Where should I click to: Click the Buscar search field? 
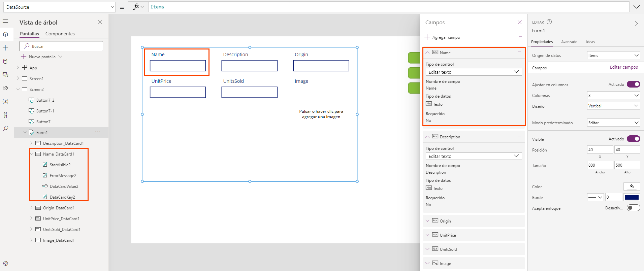click(61, 46)
